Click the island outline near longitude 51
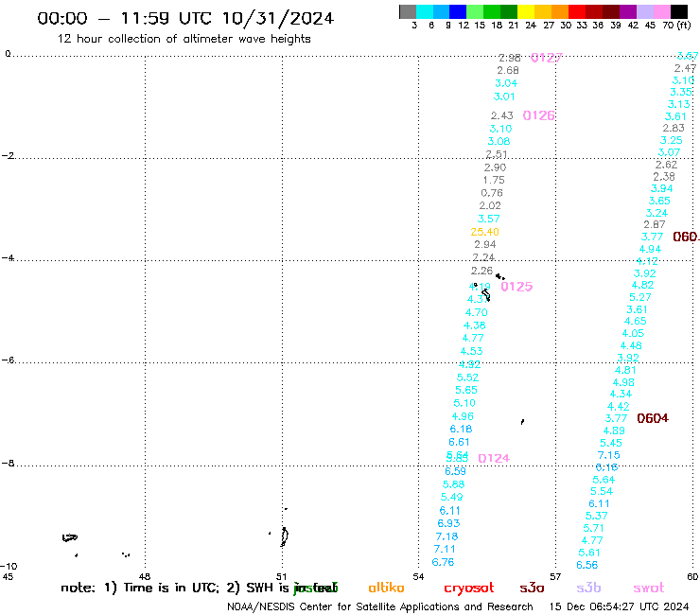Image resolution: width=700 pixels, height=615 pixels. (x=284, y=536)
